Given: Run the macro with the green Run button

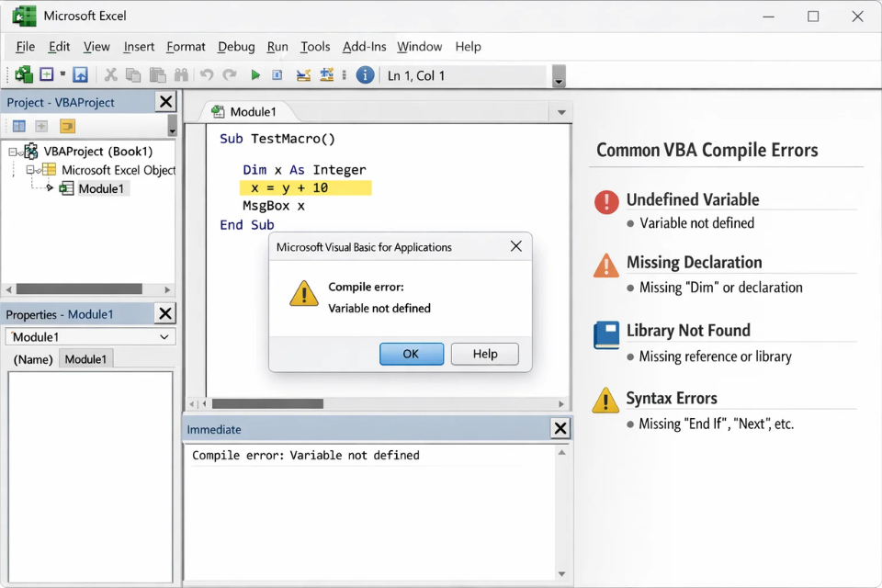Looking at the screenshot, I should 255,74.
